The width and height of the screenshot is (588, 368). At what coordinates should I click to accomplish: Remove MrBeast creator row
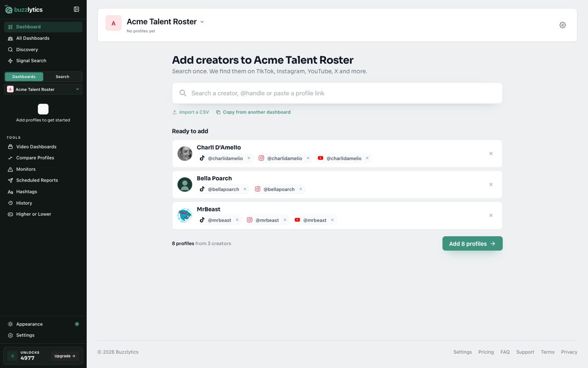click(x=491, y=215)
